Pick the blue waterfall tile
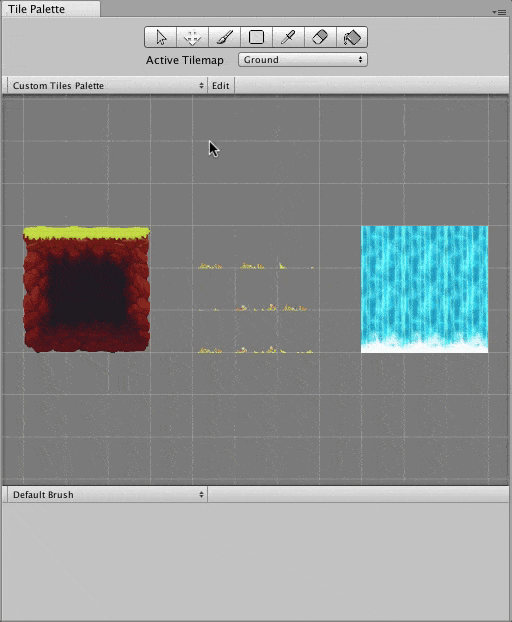 click(x=424, y=289)
